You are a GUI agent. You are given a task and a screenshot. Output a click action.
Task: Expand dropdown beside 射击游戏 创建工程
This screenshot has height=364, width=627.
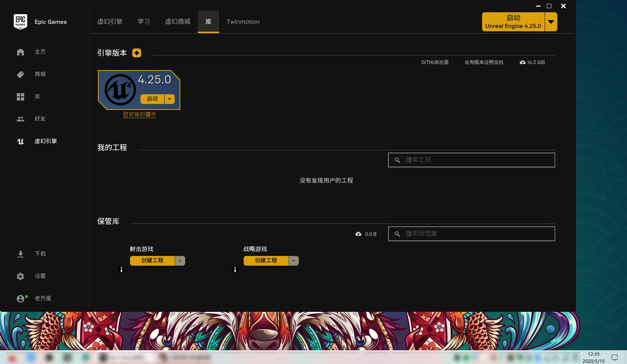coord(180,260)
